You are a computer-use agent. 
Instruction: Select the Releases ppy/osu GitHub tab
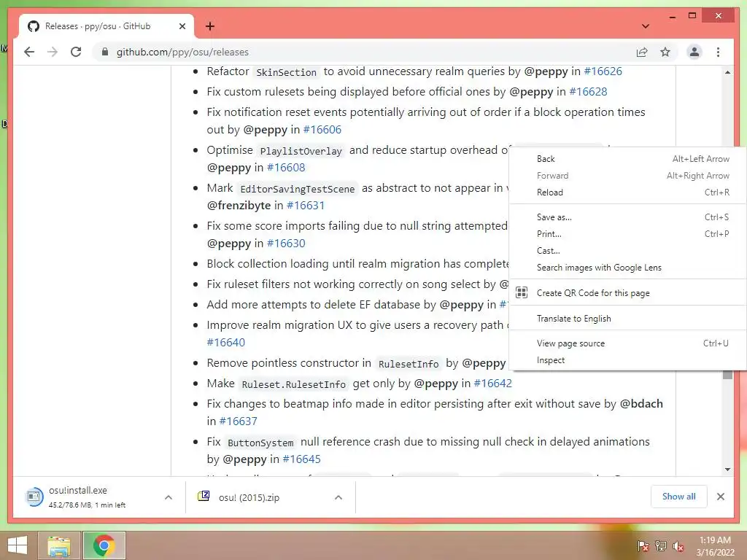coord(107,26)
